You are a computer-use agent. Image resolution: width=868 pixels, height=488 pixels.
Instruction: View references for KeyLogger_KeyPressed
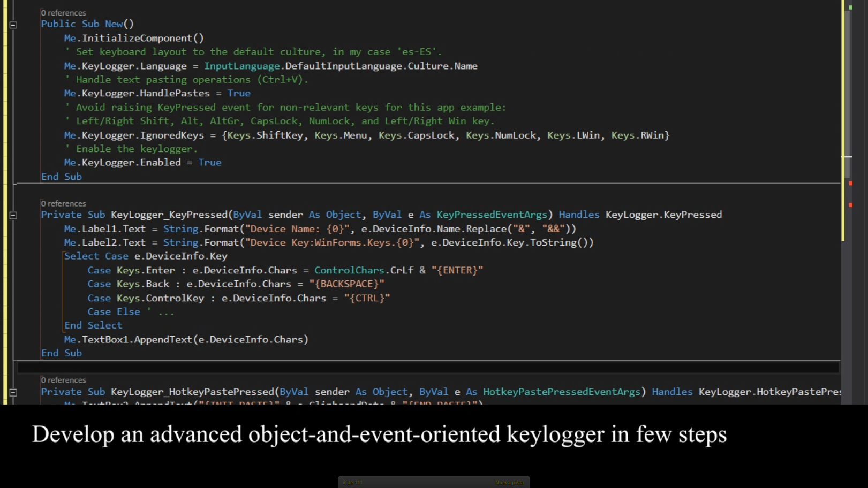point(63,203)
